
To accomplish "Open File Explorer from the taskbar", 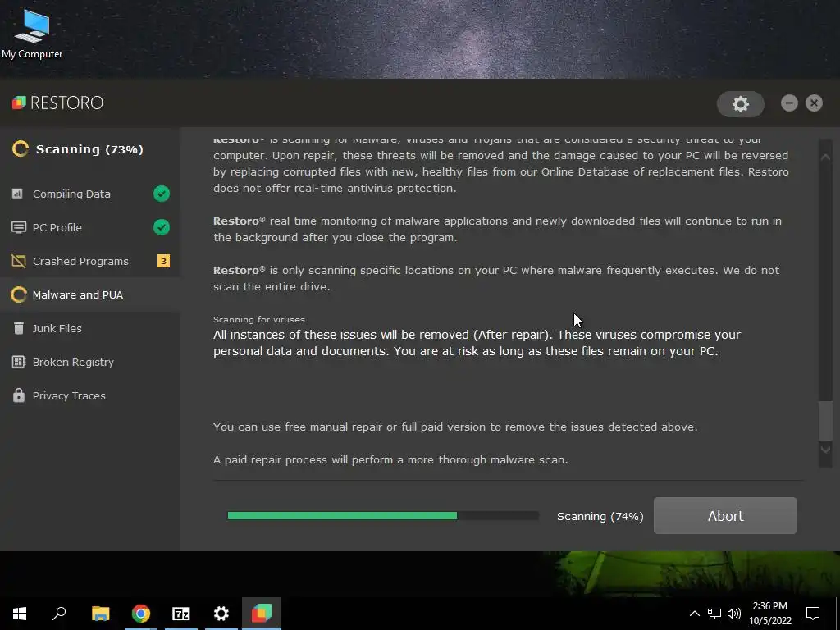I will coord(100,614).
